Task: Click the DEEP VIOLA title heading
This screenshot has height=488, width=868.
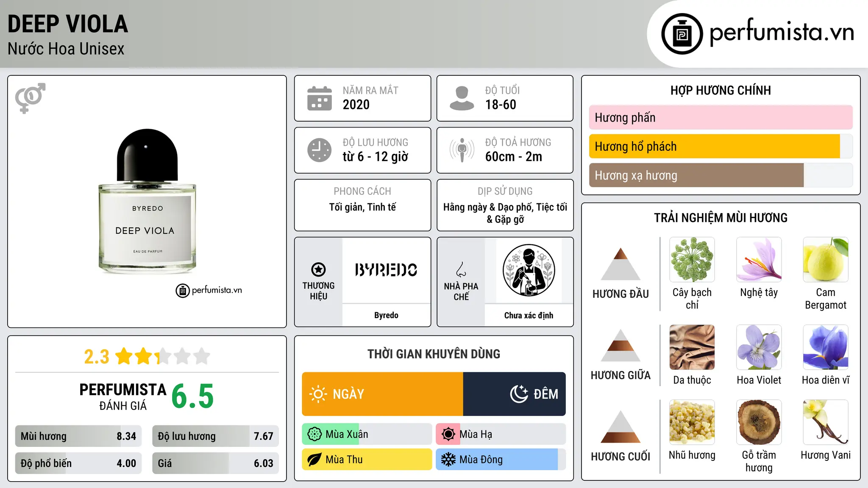Action: [x=68, y=24]
